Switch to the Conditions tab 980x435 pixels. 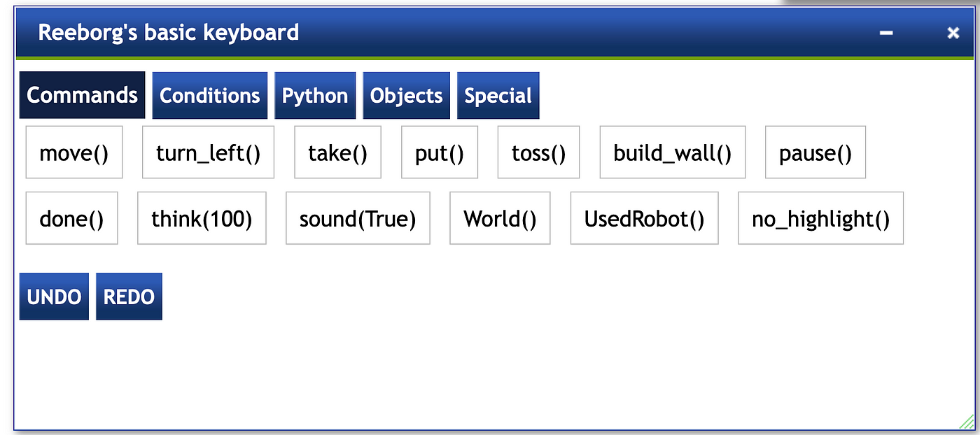click(x=210, y=96)
